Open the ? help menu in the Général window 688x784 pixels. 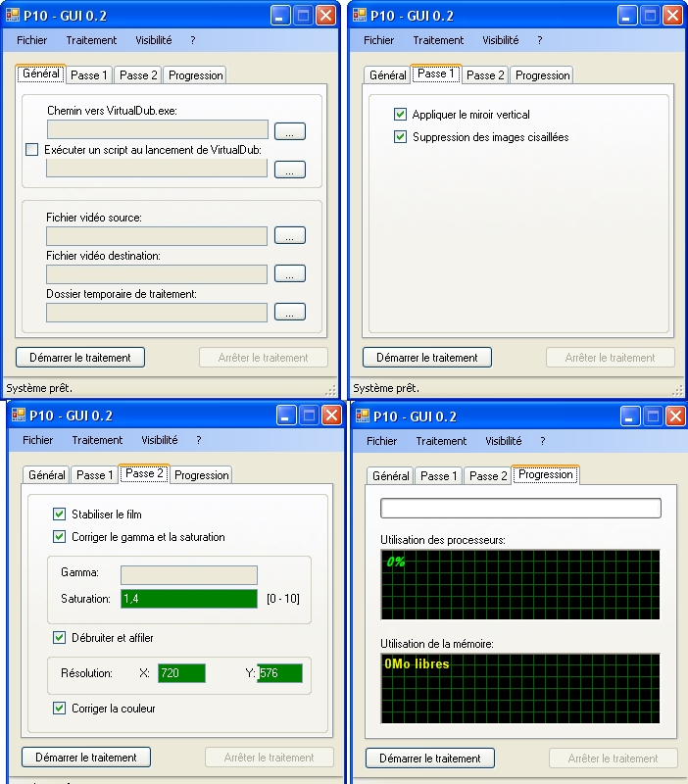coord(192,40)
